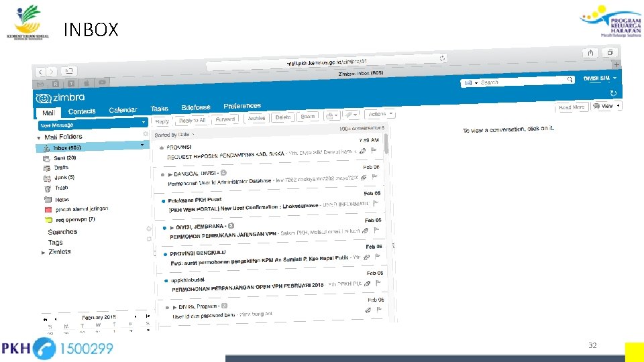Flag the Pelaksana PKH Pusat message
The height and width of the screenshot is (362, 644).
[x=376, y=203]
